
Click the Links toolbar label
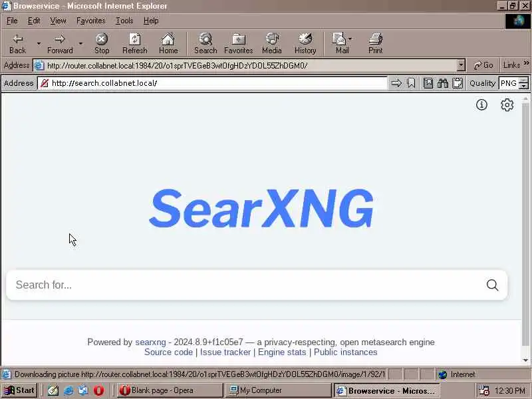(511, 65)
